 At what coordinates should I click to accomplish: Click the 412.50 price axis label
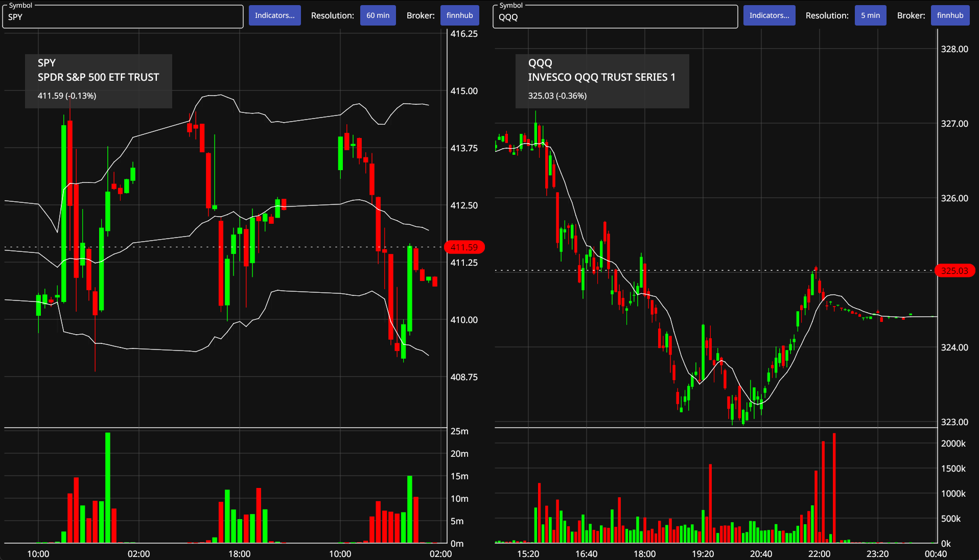coord(464,205)
